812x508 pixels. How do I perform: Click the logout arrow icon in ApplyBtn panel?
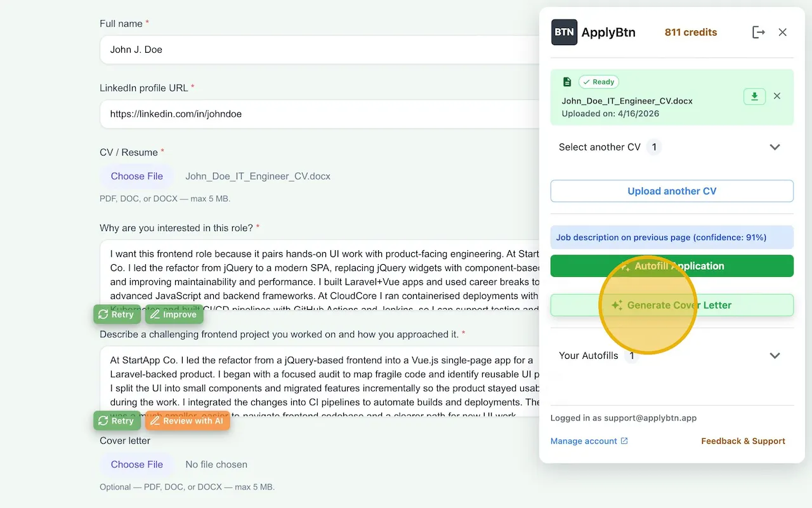[758, 32]
